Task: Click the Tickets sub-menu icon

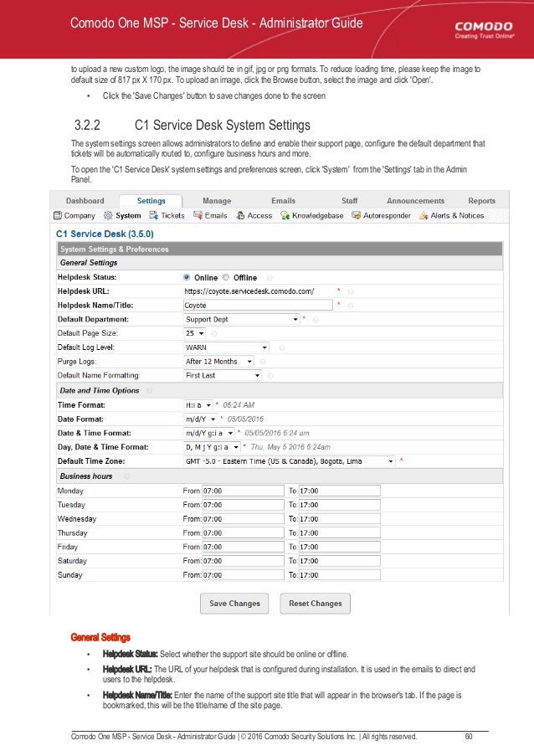Action: pos(154,215)
